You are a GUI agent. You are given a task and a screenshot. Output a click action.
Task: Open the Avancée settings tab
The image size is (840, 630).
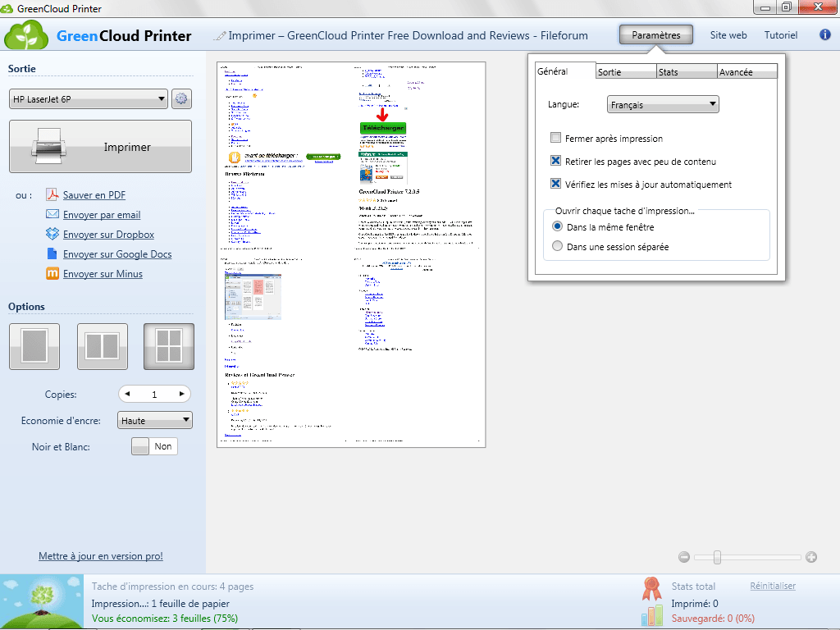tap(746, 72)
